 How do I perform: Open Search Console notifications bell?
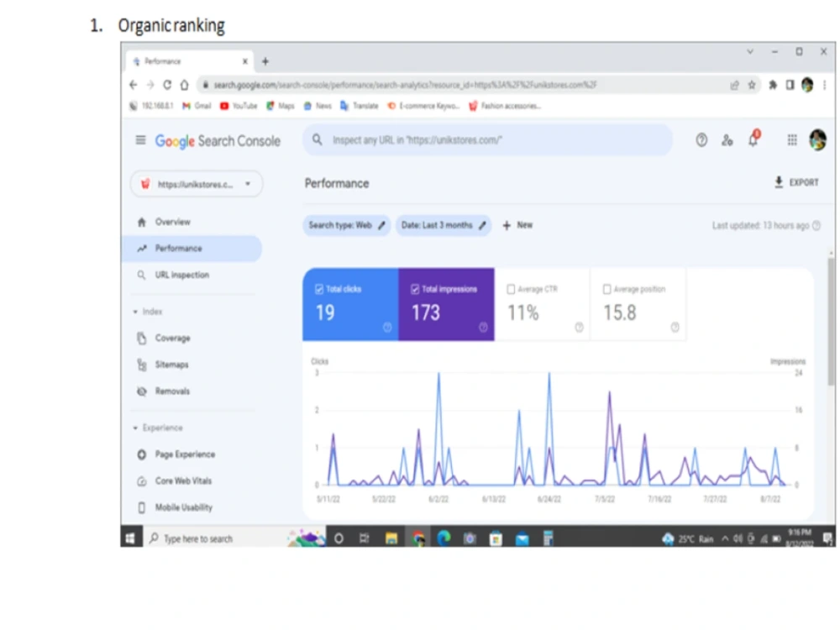(752, 139)
